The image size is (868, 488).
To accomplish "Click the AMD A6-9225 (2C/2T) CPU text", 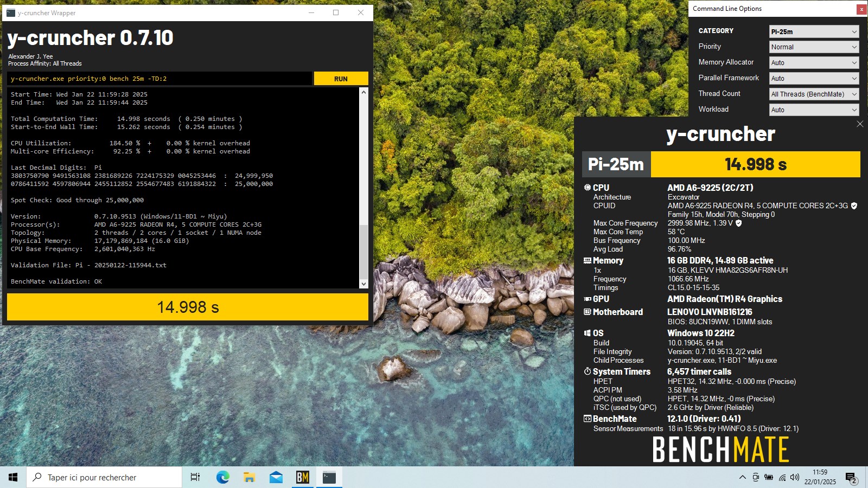I will pyautogui.click(x=710, y=188).
